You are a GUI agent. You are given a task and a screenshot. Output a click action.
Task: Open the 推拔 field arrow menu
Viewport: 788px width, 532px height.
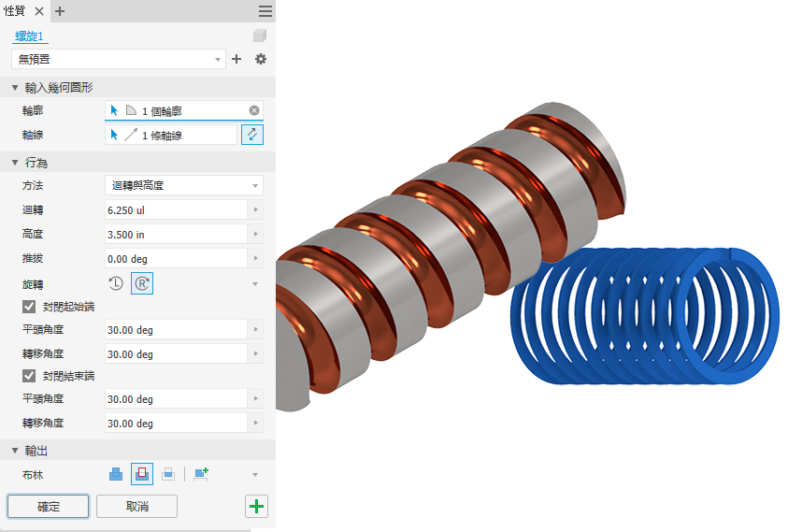pyautogui.click(x=256, y=258)
